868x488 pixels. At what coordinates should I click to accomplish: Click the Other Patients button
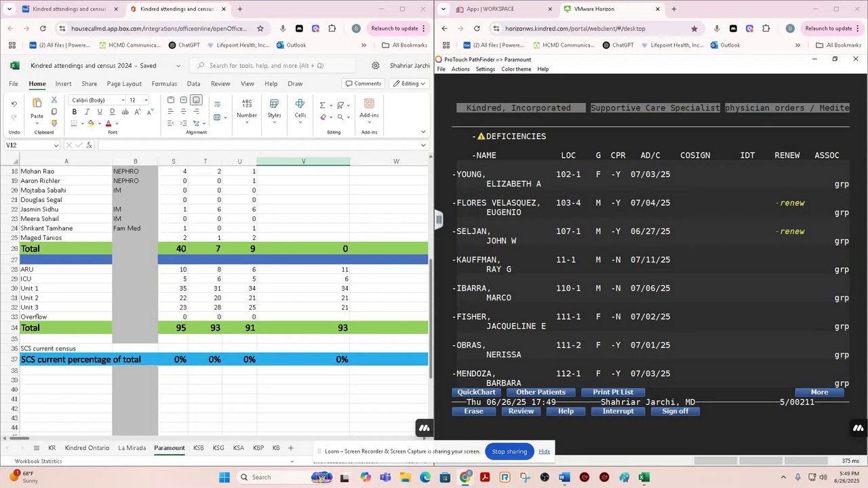[540, 392]
